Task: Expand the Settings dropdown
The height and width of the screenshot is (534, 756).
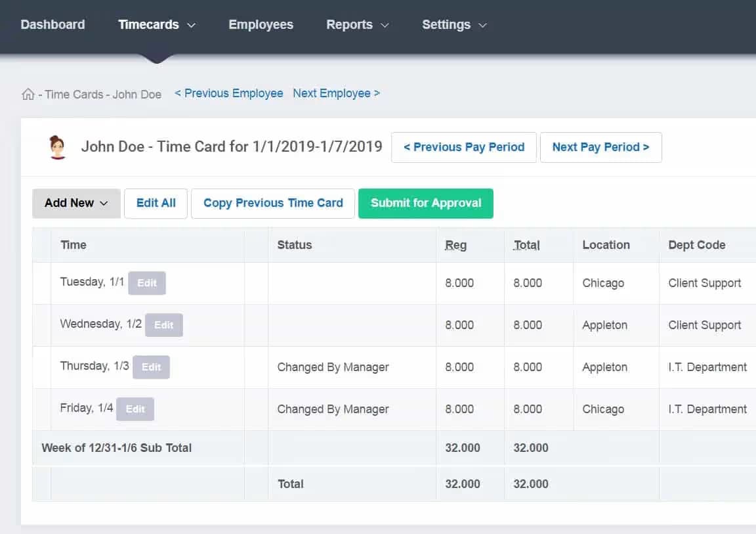Action: 447,24
